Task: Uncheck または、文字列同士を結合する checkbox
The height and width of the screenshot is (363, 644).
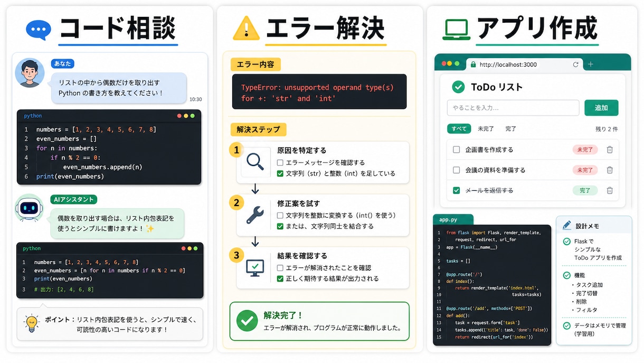Action: (x=280, y=226)
